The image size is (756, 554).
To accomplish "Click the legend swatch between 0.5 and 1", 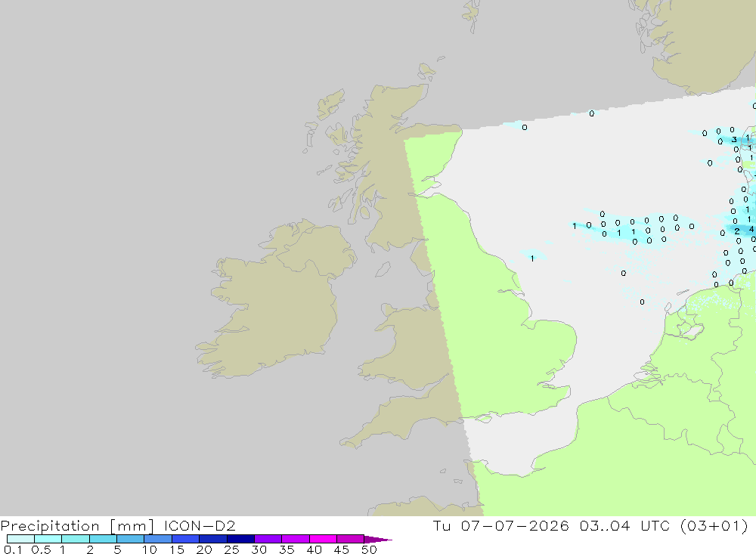I will click(x=48, y=539).
